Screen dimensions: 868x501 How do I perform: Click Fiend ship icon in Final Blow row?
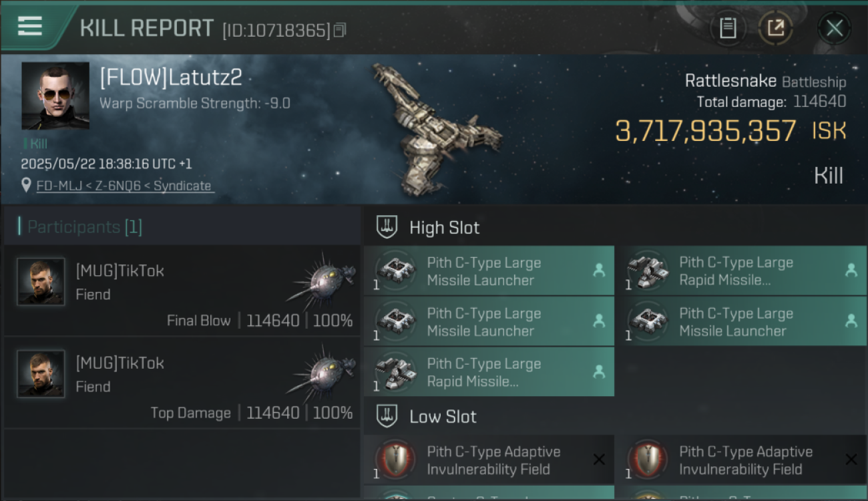(322, 278)
